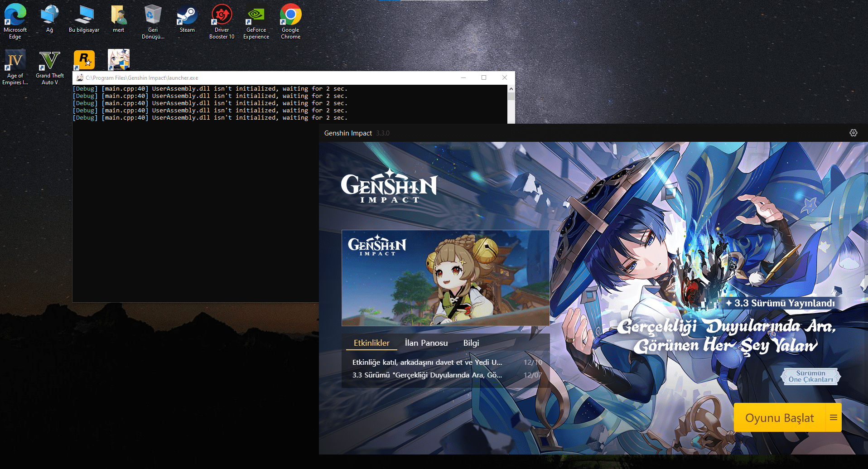
Task: Click the large Genshin Impact logo
Action: pos(389,186)
